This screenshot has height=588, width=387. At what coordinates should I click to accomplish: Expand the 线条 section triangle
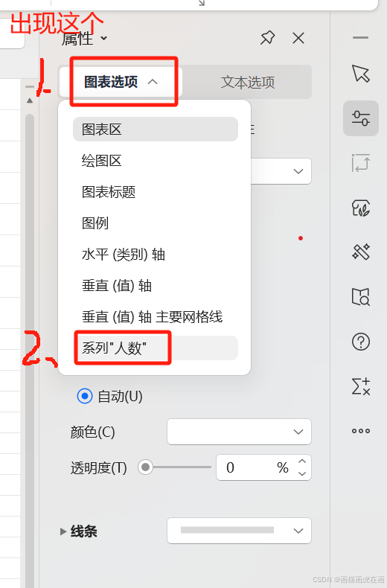click(x=63, y=531)
